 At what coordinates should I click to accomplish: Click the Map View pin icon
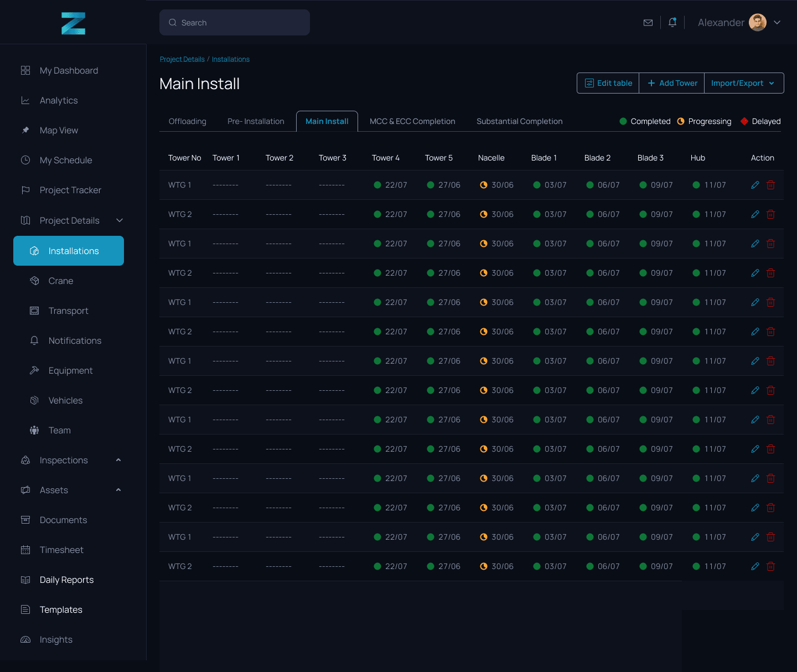(x=25, y=130)
